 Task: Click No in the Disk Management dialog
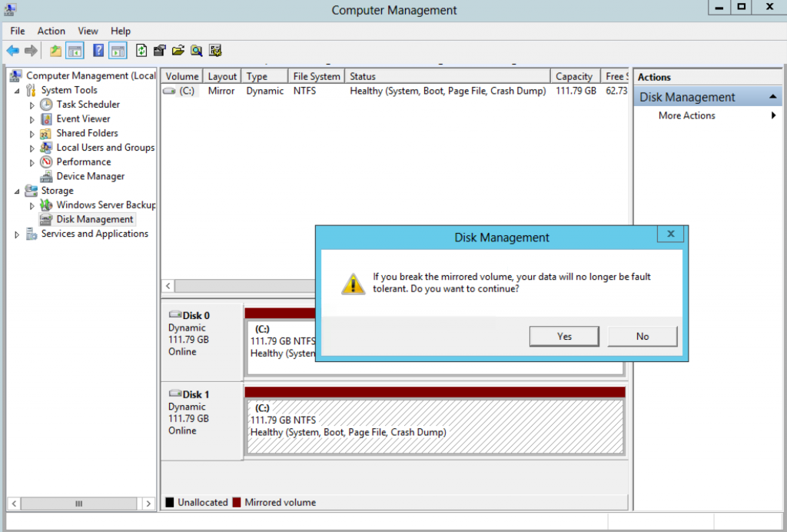click(x=643, y=336)
